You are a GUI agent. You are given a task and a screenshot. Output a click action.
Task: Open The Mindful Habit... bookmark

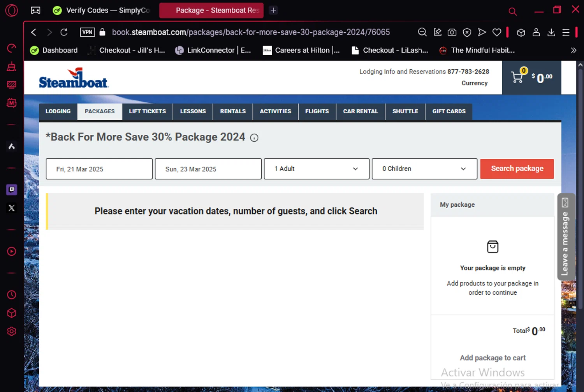tap(477, 50)
